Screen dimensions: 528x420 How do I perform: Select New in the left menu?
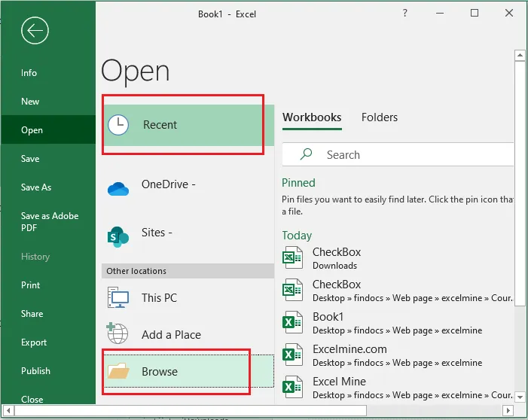[x=48, y=102]
